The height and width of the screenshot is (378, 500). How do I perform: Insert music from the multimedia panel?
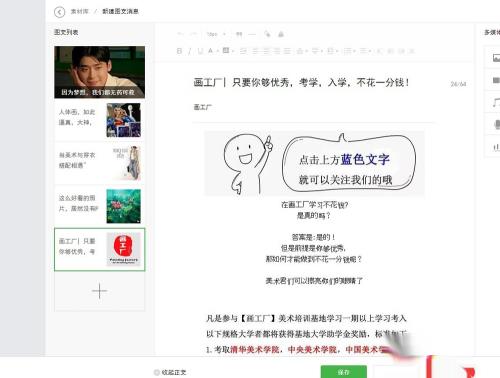(x=496, y=102)
